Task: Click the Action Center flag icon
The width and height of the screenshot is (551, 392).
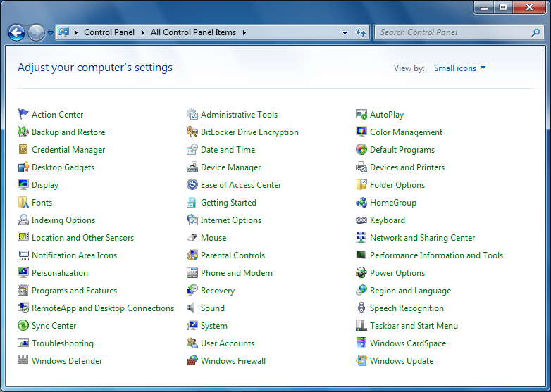Action: [x=23, y=115]
